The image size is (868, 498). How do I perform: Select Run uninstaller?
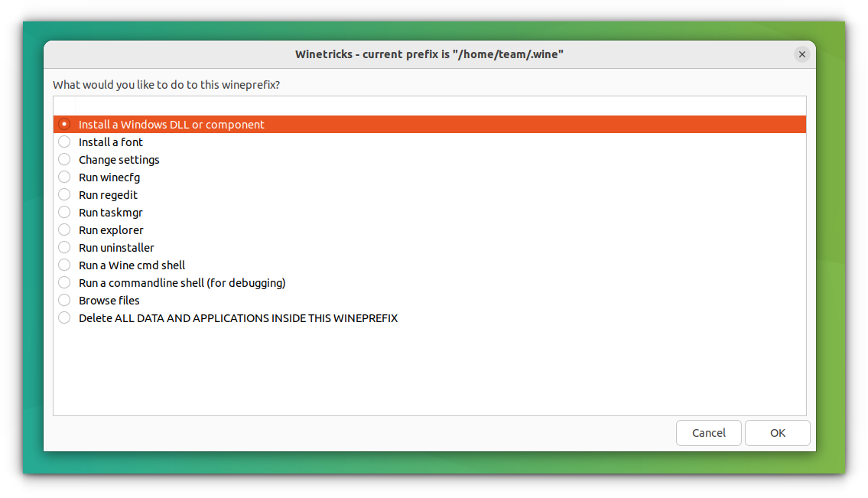pos(116,247)
